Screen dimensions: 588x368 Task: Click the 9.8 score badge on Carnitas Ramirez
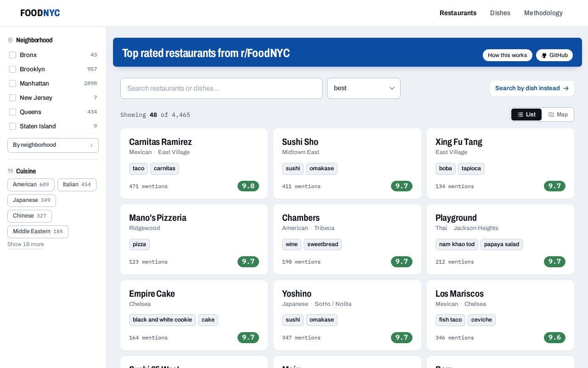point(248,186)
